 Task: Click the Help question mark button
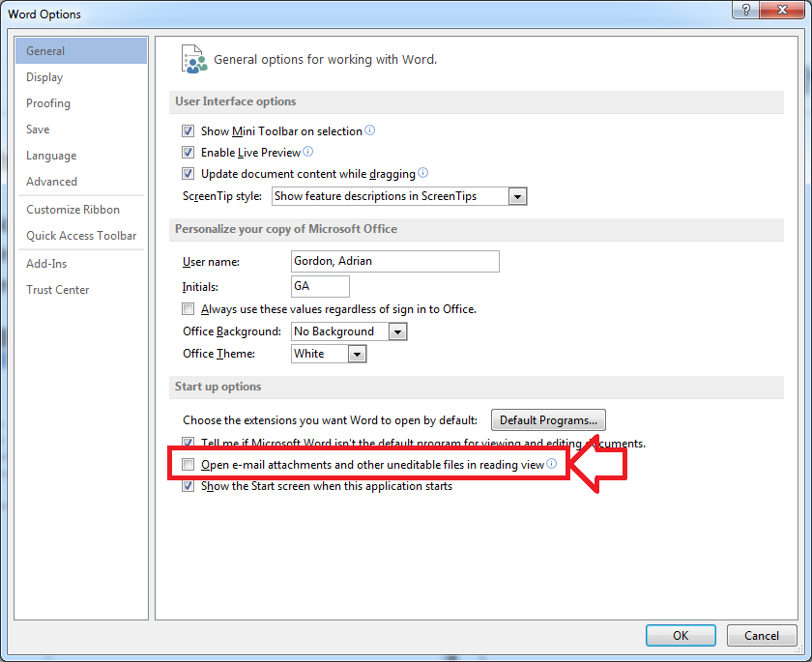pyautogui.click(x=745, y=10)
